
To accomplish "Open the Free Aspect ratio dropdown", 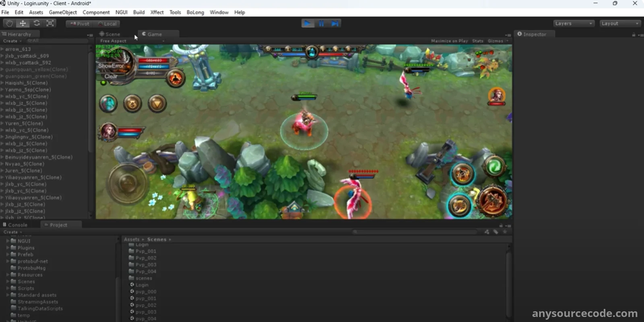I will (x=132, y=41).
